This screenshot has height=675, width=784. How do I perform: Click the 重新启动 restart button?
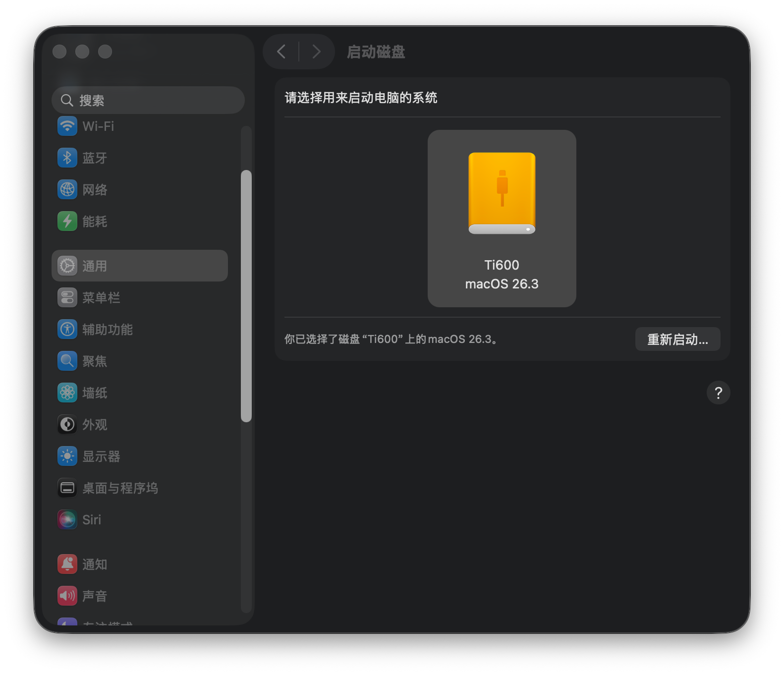pyautogui.click(x=677, y=339)
